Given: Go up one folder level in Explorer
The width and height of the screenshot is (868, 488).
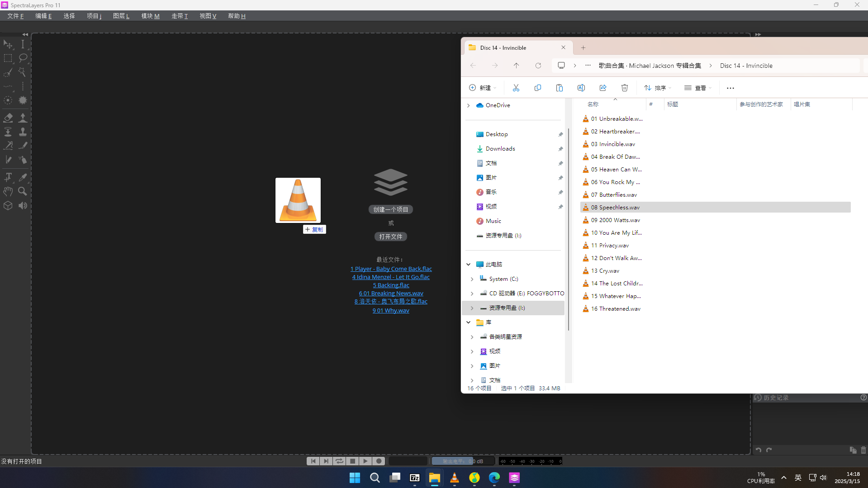Looking at the screenshot, I should [517, 66].
